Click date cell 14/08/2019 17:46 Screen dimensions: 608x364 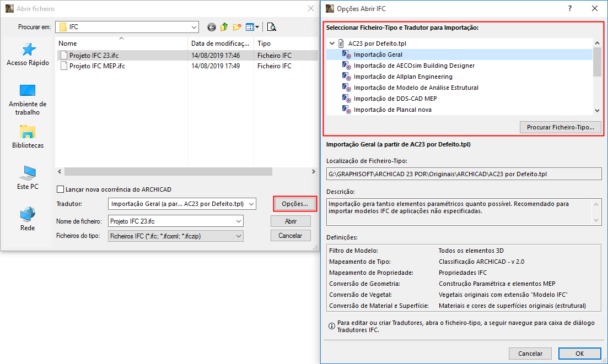[216, 56]
